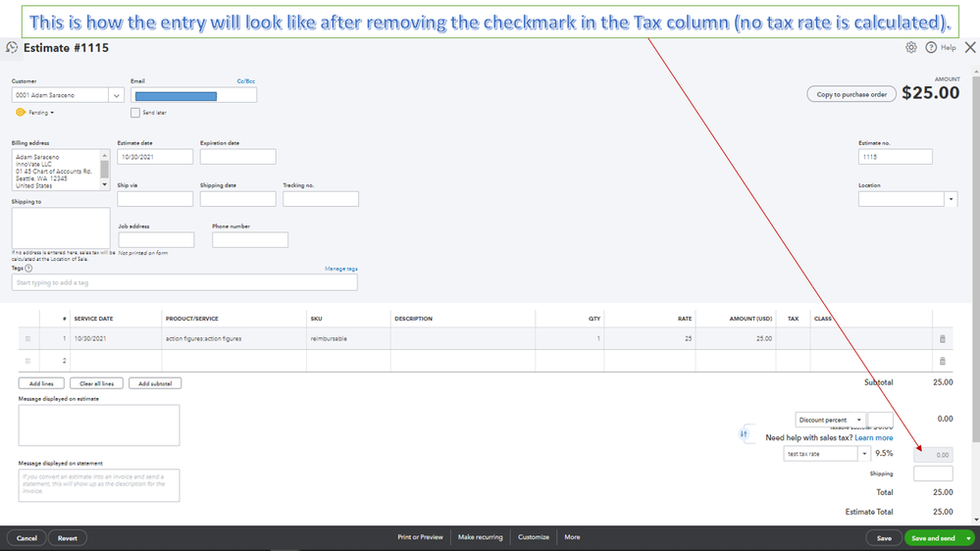
Task: Toggle the Send later checkbox
Action: [x=135, y=113]
